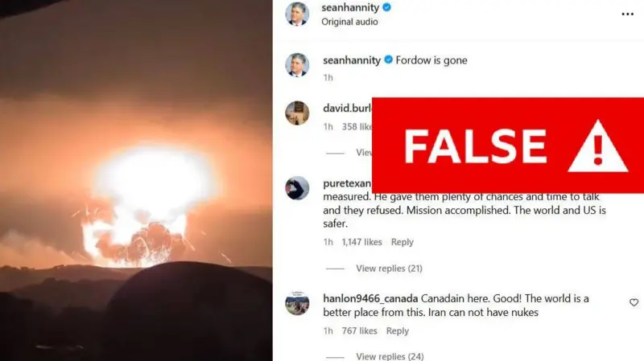Open david.burl commenter avatar
This screenshot has height=361, width=644.
click(x=297, y=113)
